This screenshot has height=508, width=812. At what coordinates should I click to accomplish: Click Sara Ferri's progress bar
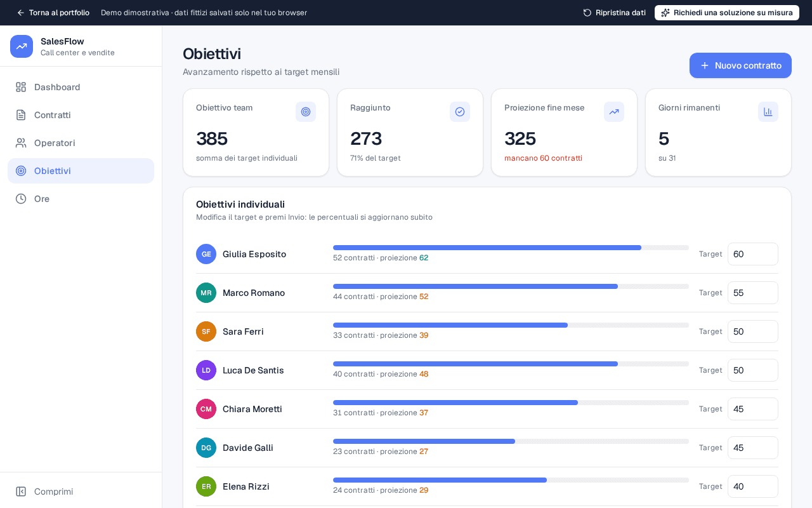(511, 325)
